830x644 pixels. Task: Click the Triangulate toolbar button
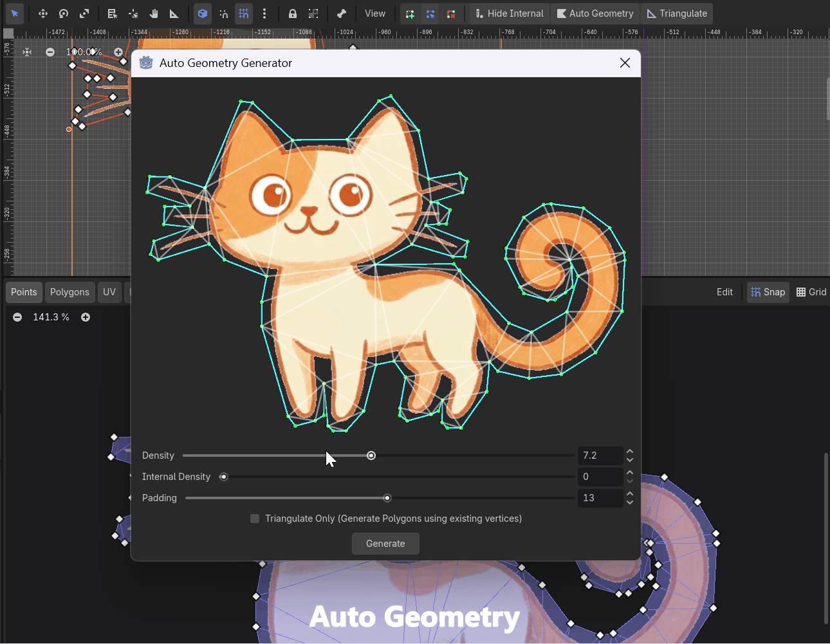coord(677,14)
